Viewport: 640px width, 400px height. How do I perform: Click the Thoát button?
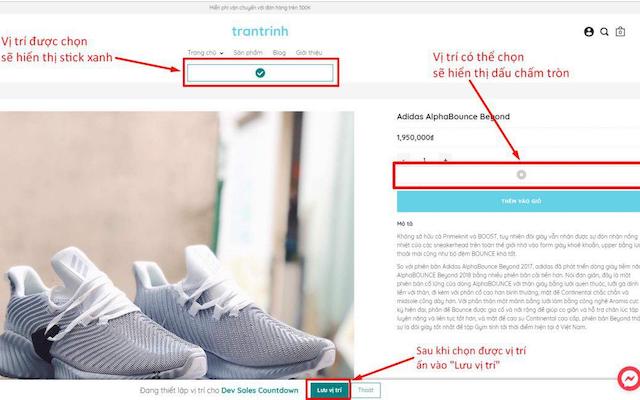tap(366, 390)
